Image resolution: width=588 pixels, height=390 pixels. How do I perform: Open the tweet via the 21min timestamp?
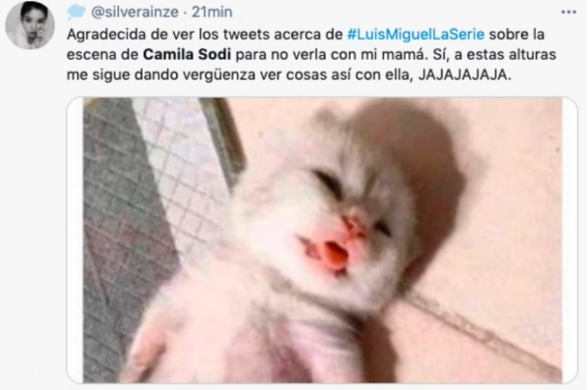click(x=212, y=12)
